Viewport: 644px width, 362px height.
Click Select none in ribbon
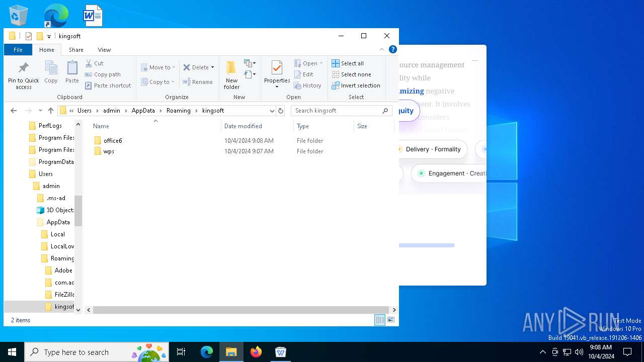[351, 74]
